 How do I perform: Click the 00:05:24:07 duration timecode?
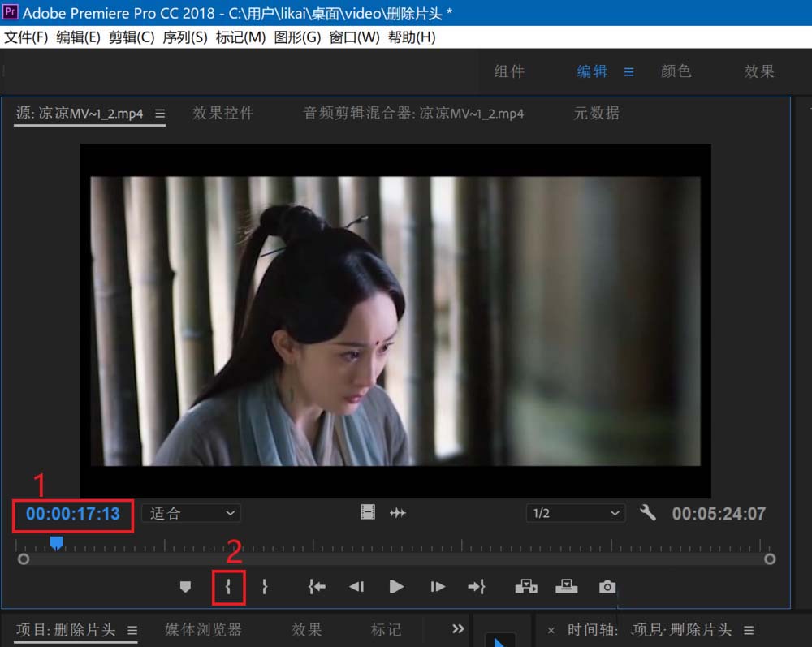pos(719,514)
